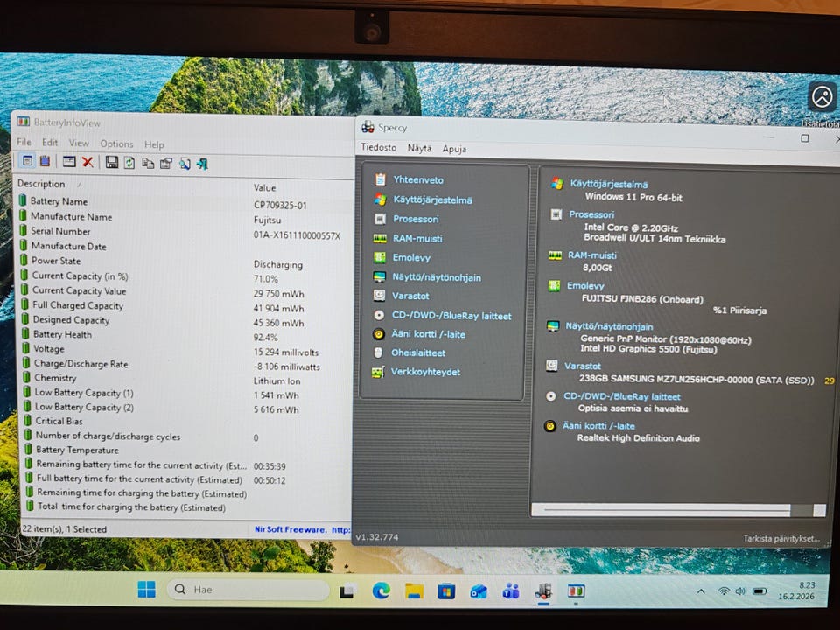Save selected items with floppy disk icon
This screenshot has height=630, width=840.
click(x=111, y=162)
